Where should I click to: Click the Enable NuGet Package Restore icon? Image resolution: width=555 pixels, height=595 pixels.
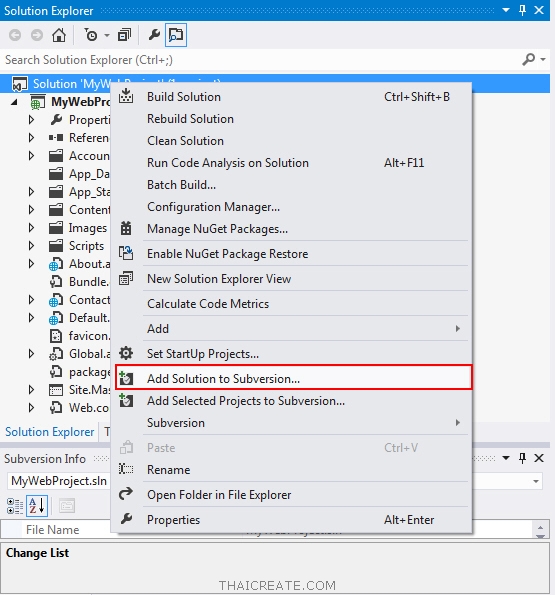click(x=126, y=253)
